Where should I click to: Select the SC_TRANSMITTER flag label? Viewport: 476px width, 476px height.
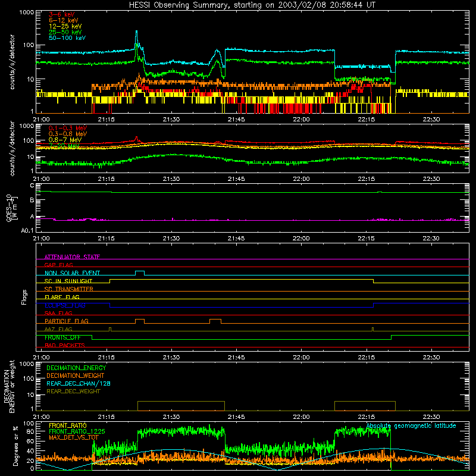click(69, 289)
